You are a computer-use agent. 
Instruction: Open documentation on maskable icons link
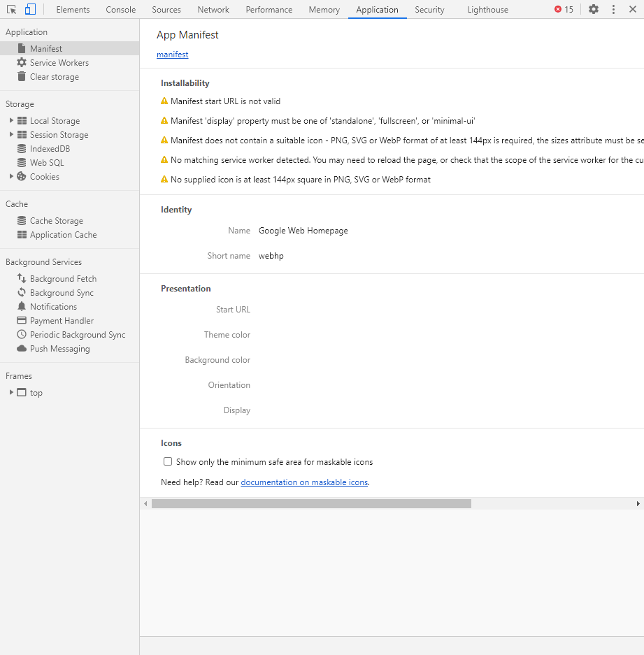pos(304,482)
